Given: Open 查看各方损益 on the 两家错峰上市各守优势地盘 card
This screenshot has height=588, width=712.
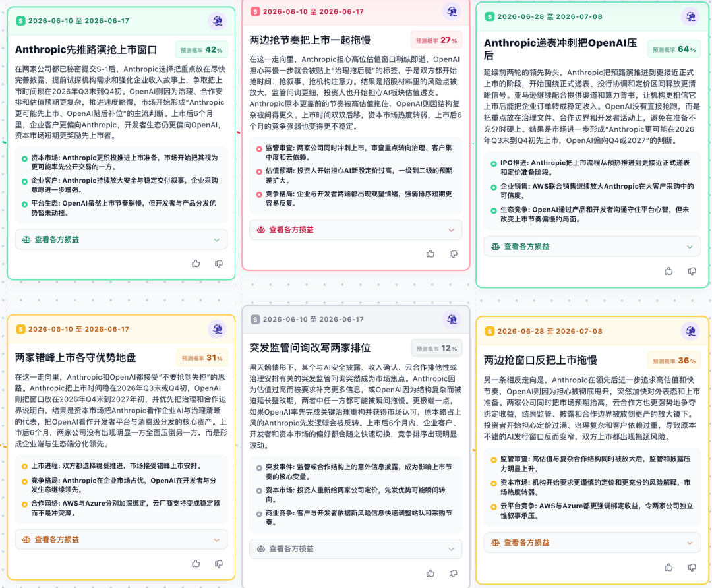Looking at the screenshot, I should tap(121, 539).
